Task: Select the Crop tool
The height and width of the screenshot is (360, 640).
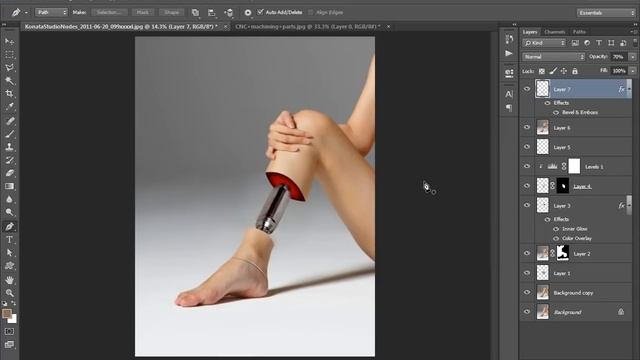Action: [9, 93]
